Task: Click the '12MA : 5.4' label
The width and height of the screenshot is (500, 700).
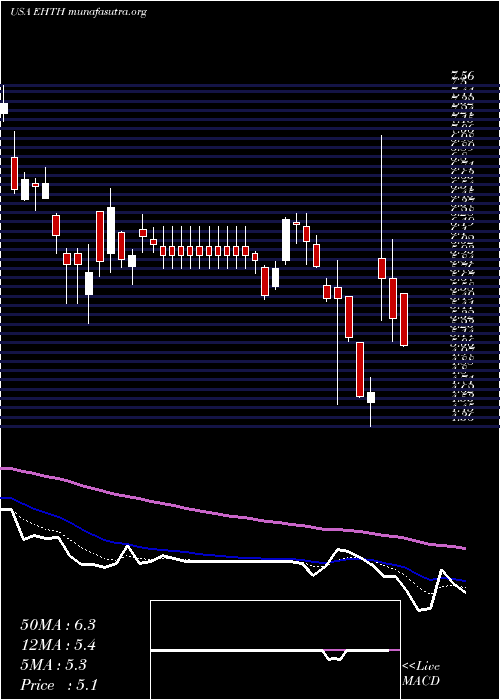Action: tap(58, 645)
